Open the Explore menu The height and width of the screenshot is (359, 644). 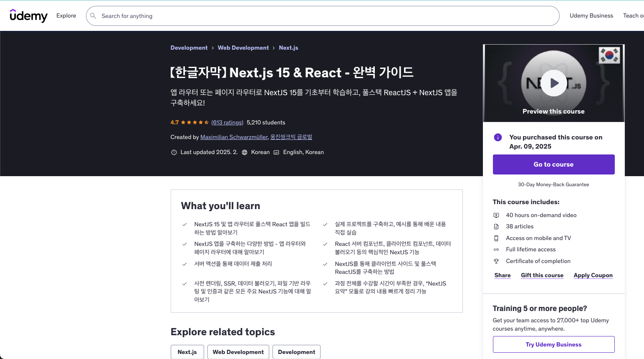[x=66, y=15]
